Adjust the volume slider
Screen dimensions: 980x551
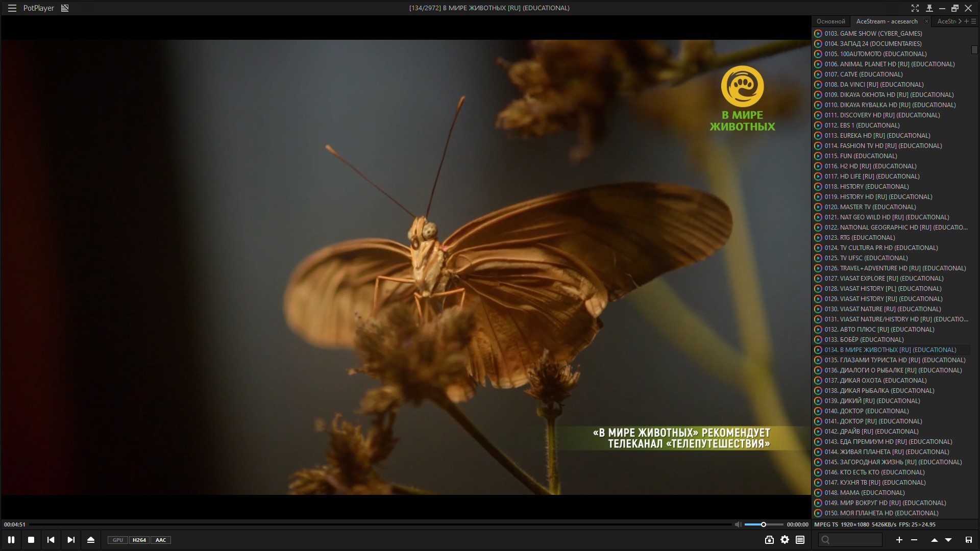(x=764, y=524)
